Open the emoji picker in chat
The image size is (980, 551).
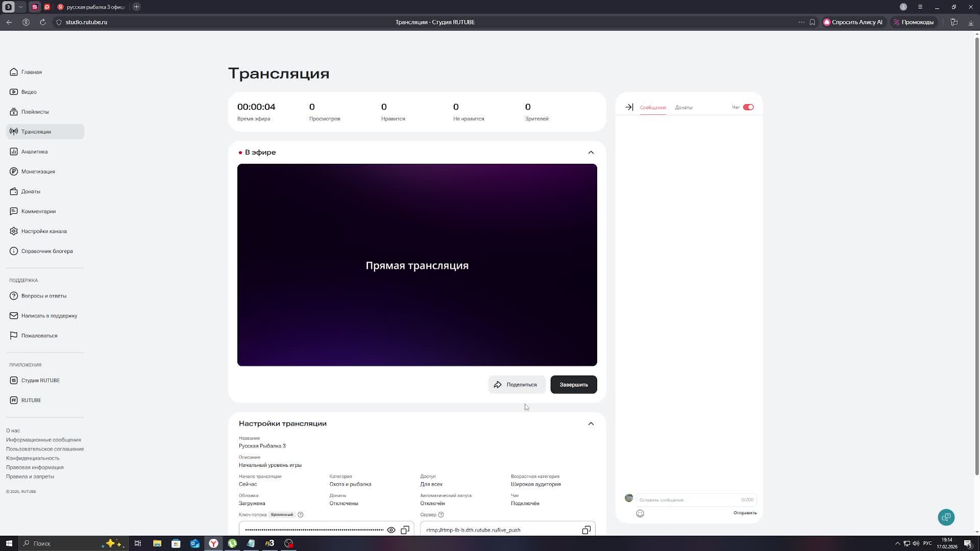click(x=640, y=514)
